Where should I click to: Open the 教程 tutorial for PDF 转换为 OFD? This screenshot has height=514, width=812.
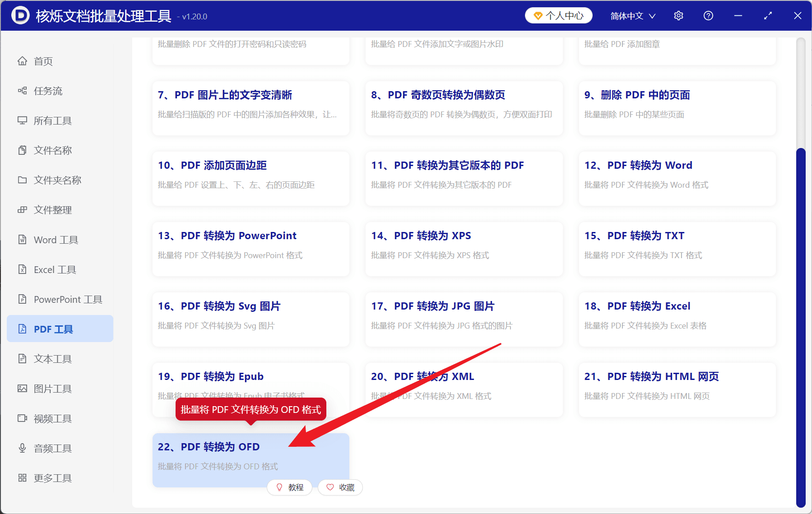[x=290, y=487]
